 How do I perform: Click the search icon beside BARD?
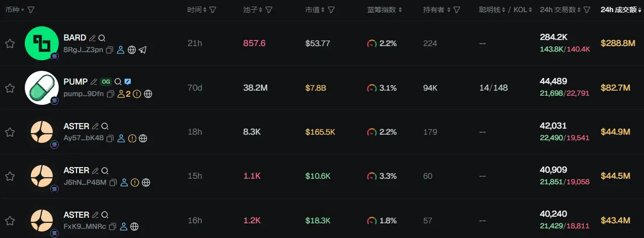coord(102,38)
